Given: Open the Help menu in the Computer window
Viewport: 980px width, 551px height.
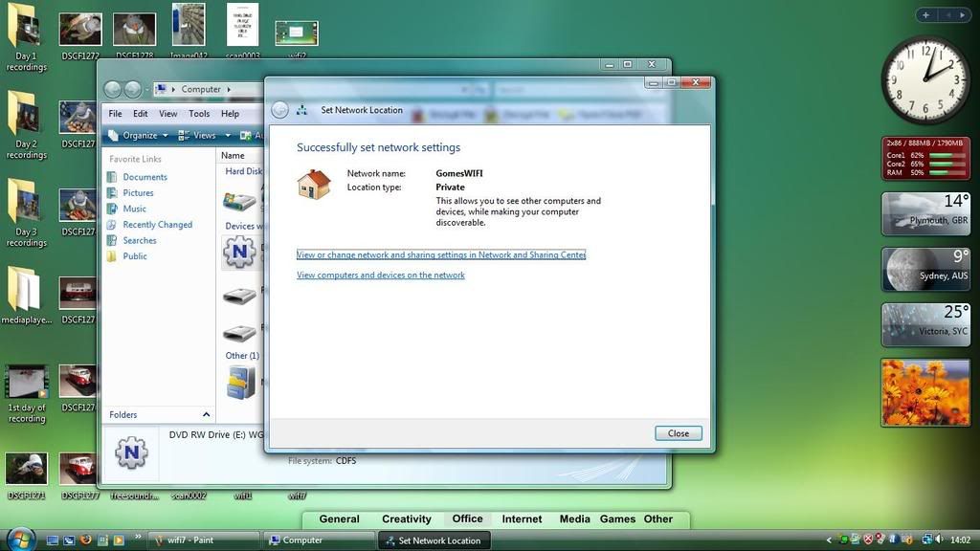Looking at the screenshot, I should (x=230, y=114).
